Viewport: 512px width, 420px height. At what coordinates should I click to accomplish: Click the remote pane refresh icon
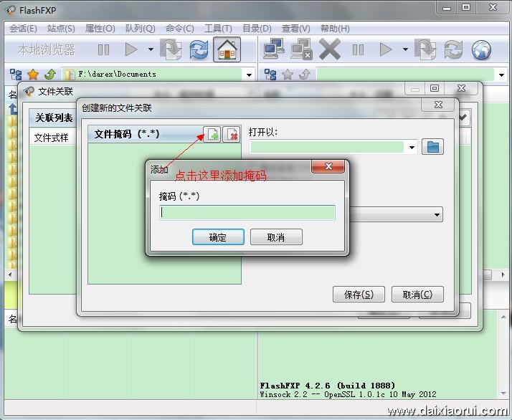coord(453,50)
